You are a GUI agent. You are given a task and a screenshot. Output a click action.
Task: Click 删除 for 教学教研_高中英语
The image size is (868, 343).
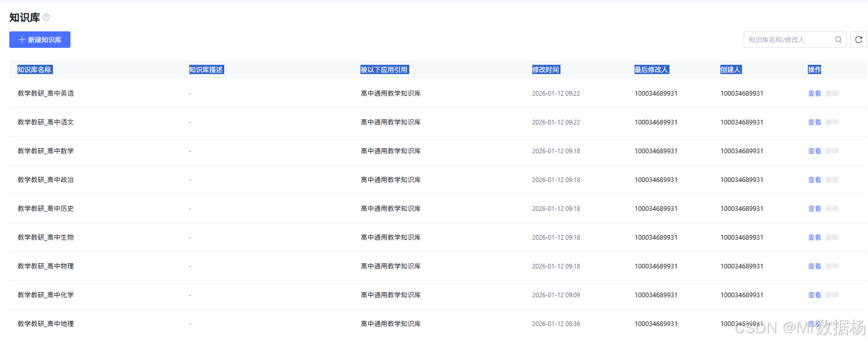click(x=832, y=94)
